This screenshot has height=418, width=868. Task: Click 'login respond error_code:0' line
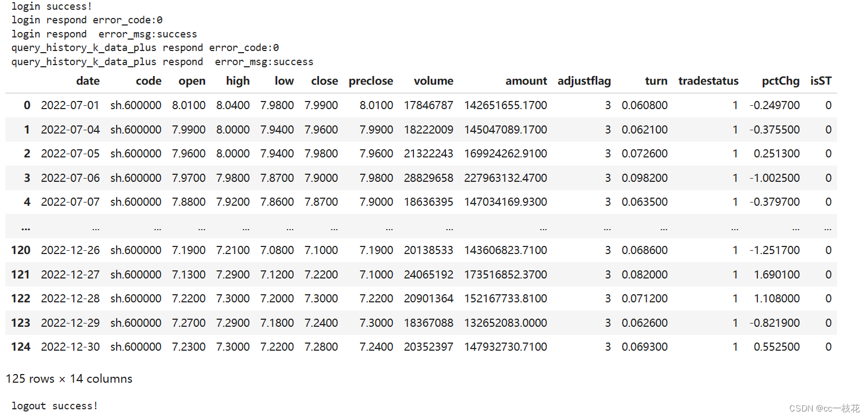pyautogui.click(x=87, y=20)
